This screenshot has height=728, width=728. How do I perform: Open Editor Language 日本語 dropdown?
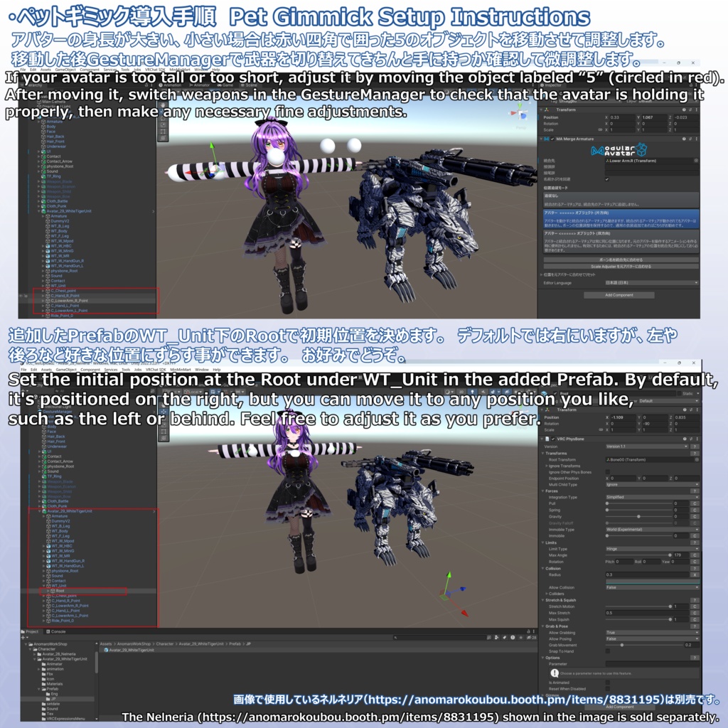[x=652, y=283]
